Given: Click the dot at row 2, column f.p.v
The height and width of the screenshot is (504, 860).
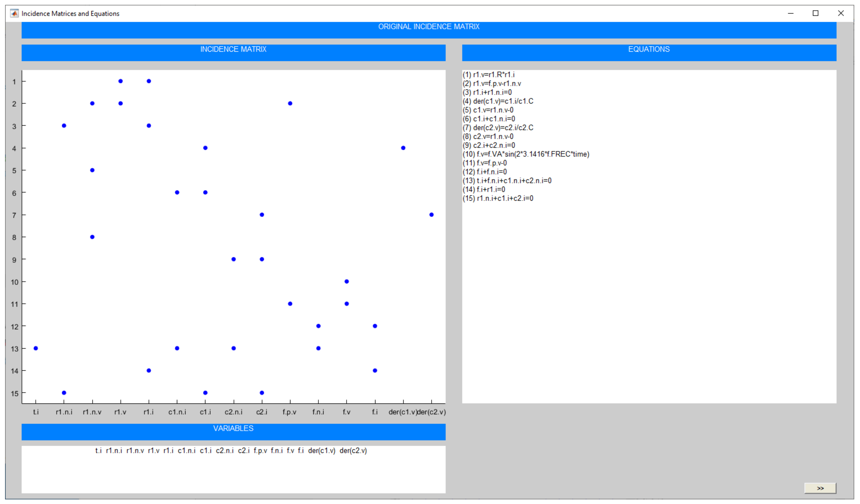Looking at the screenshot, I should tap(290, 103).
